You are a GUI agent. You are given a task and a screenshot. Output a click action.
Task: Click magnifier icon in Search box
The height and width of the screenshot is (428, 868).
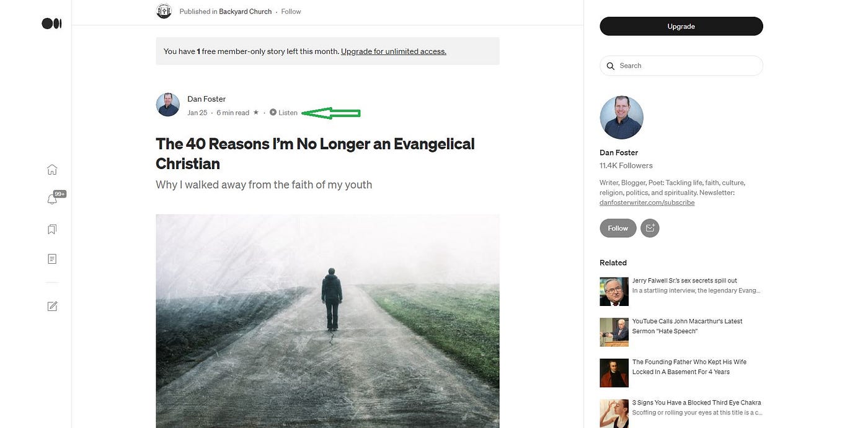pos(611,66)
